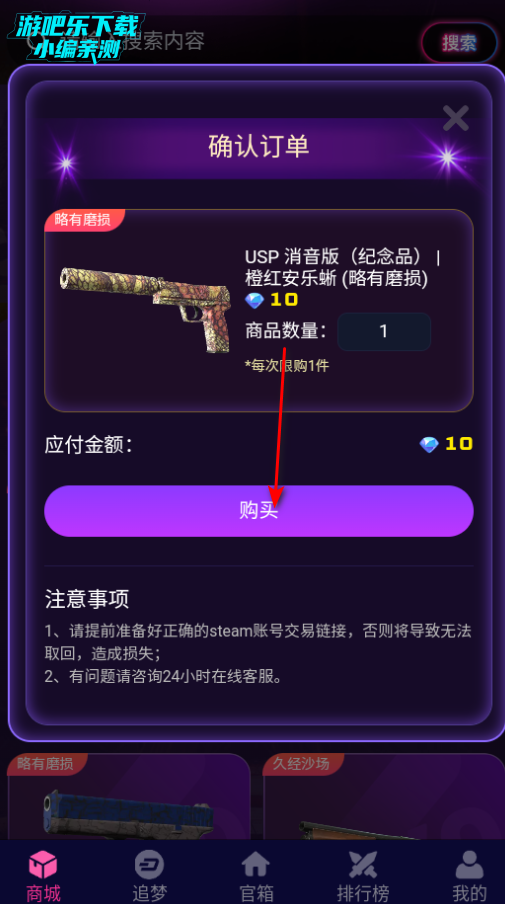This screenshot has height=904, width=505.
Task: Click the diamond icon next to item price
Action: point(254,300)
